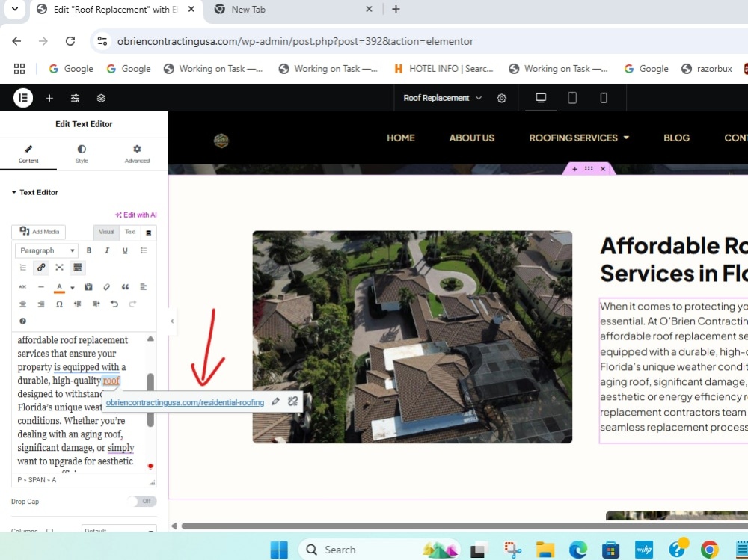Apply blockquote formatting
This screenshot has height=560, width=748.
pyautogui.click(x=125, y=286)
